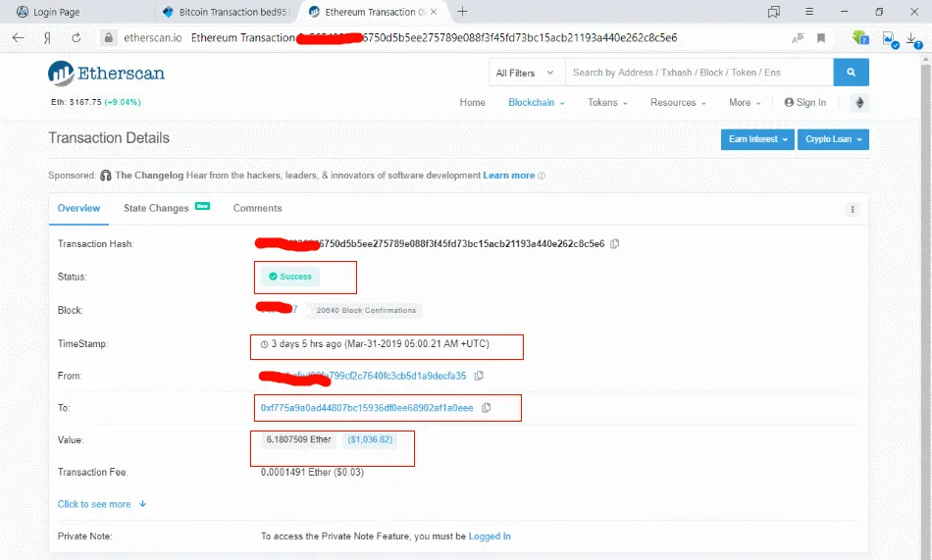Click the transaction fee 0.0001491 Ether
This screenshot has width=932, height=560.
click(312, 472)
